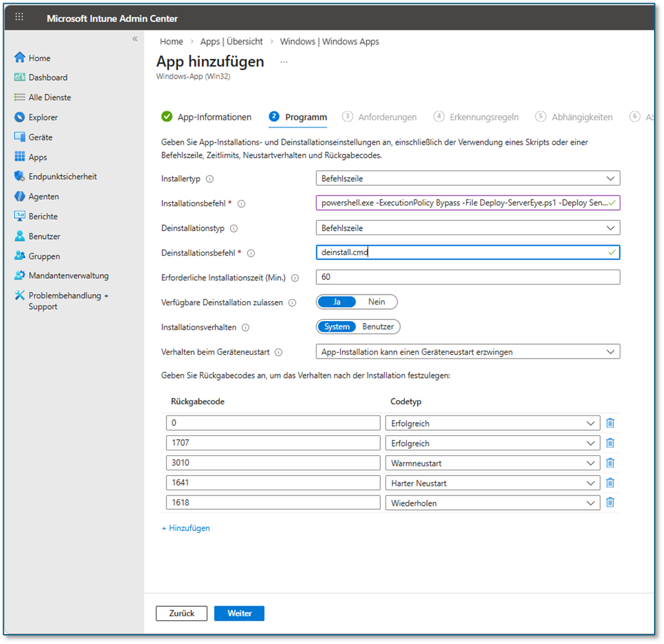The height and width of the screenshot is (644, 664).
Task: Go to the App-Informationen step
Action: 206,117
